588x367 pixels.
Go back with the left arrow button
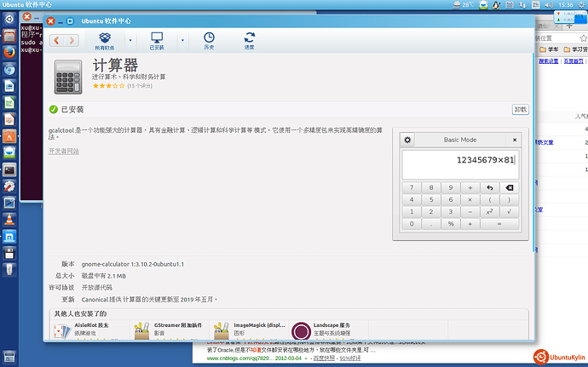coord(56,40)
